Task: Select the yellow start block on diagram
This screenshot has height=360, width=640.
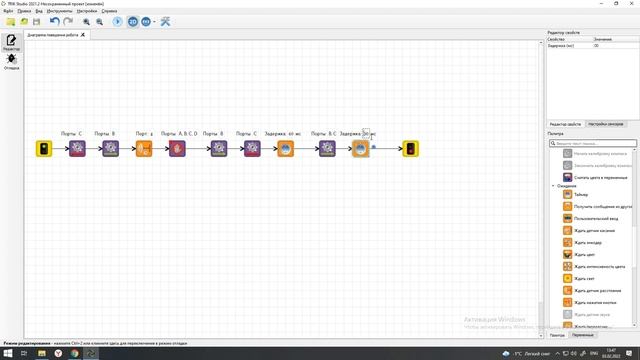Action: click(x=44, y=149)
